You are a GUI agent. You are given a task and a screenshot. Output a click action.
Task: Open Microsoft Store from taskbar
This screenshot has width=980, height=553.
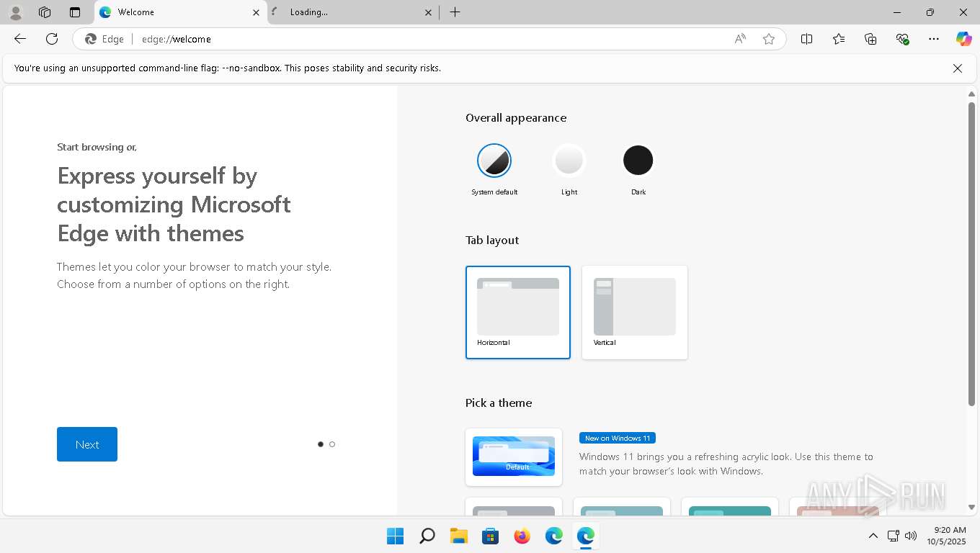click(x=490, y=536)
